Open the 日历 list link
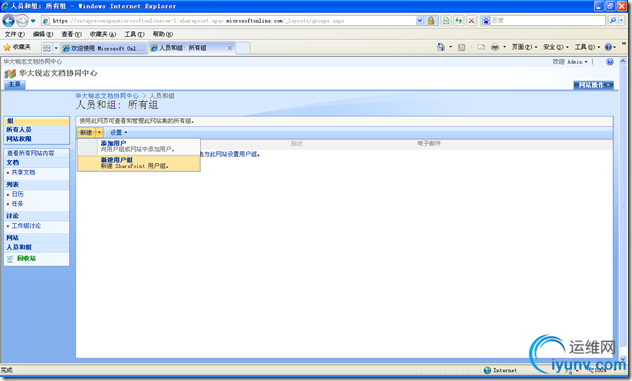This screenshot has height=381, width=632. [17, 194]
